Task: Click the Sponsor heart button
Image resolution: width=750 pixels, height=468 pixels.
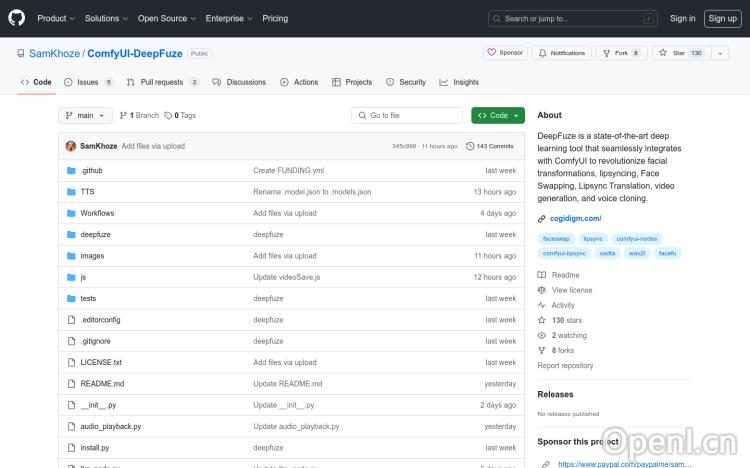Action: (505, 53)
